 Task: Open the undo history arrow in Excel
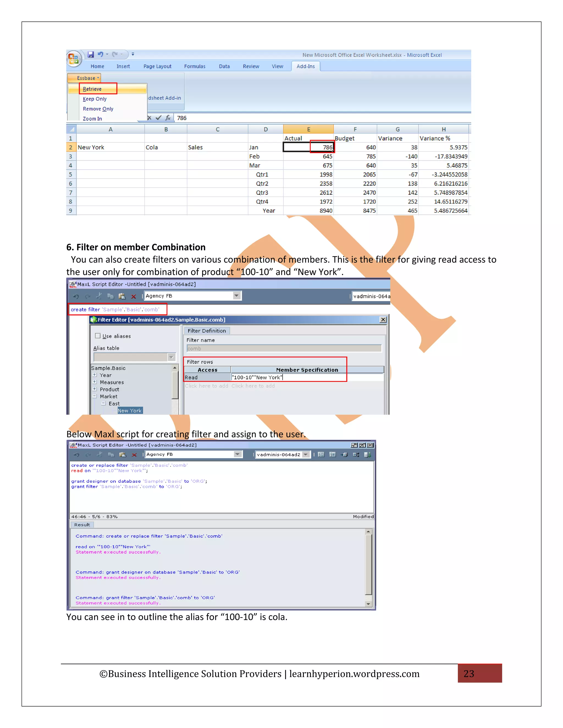[107, 54]
